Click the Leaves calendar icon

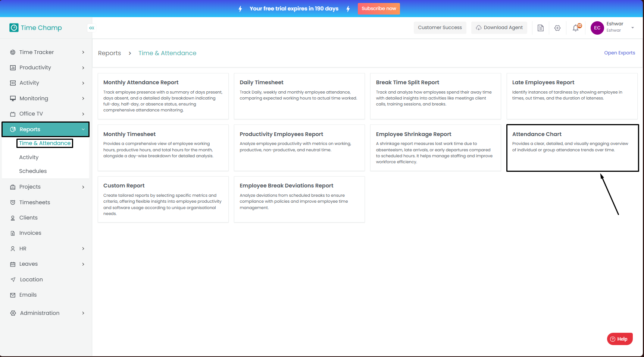point(13,264)
